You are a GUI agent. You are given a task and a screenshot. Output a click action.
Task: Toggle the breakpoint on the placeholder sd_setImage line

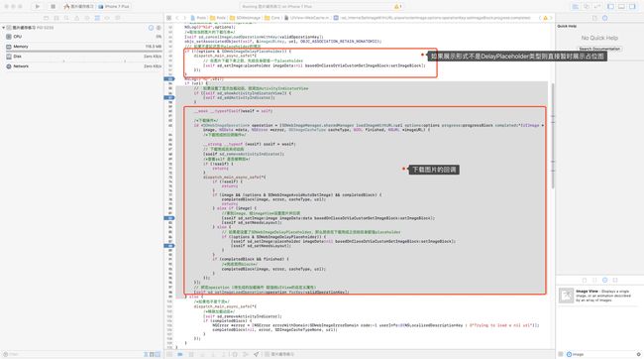169,246
